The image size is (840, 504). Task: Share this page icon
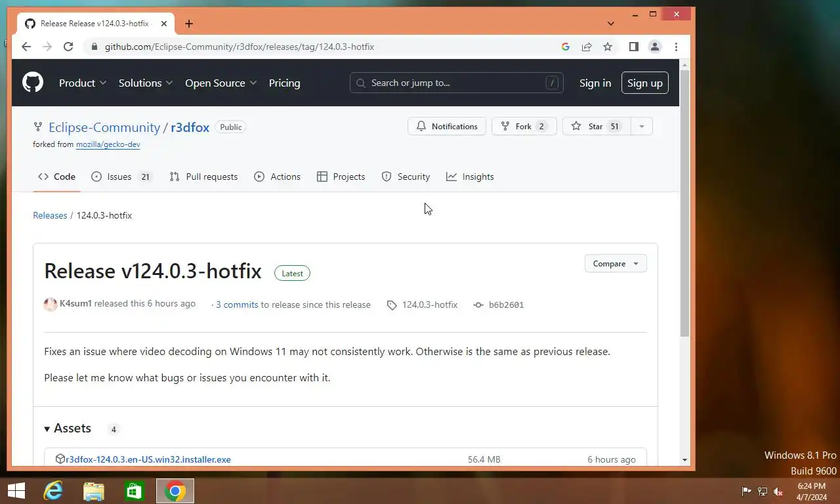pyautogui.click(x=587, y=47)
